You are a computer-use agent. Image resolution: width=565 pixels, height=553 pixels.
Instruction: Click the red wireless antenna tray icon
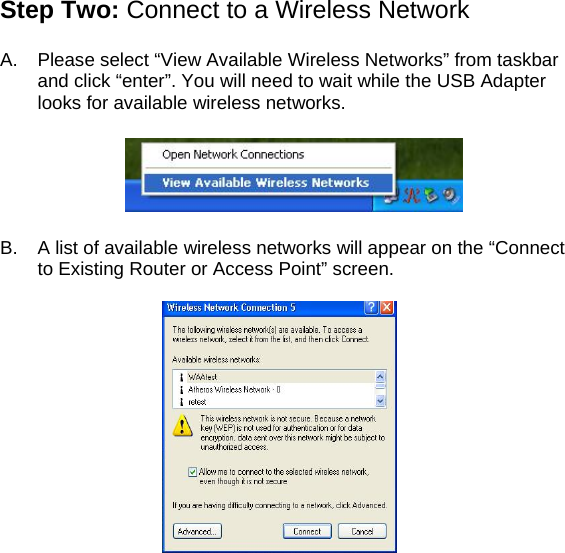411,196
